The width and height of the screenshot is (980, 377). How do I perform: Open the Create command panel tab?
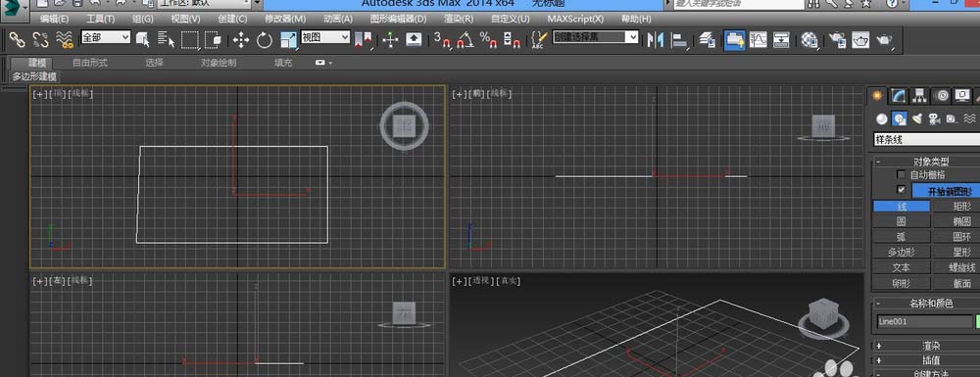[x=878, y=96]
